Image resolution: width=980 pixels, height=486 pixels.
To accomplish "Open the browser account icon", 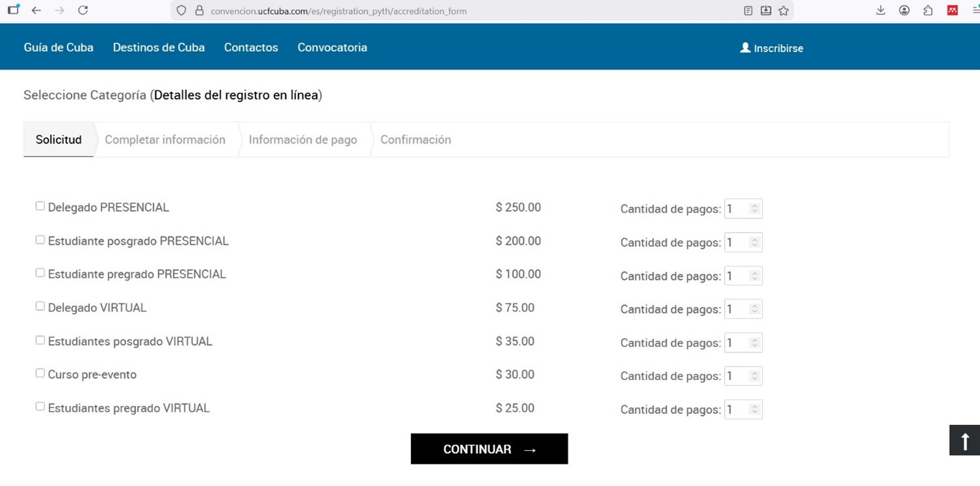I will click(904, 10).
